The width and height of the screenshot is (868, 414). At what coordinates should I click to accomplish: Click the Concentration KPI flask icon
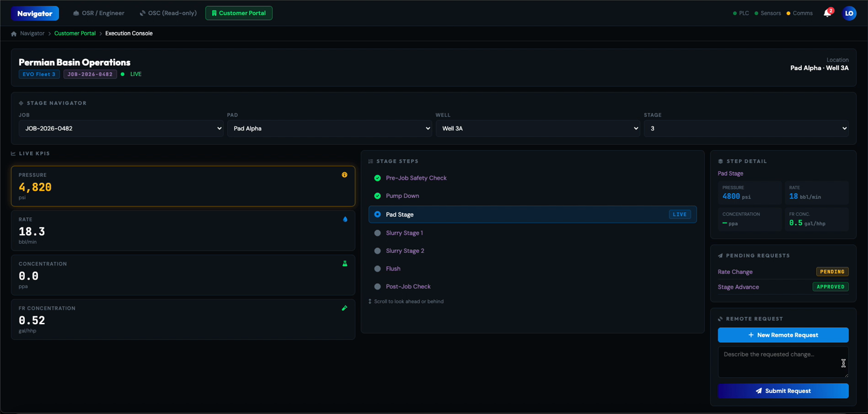coord(345,264)
